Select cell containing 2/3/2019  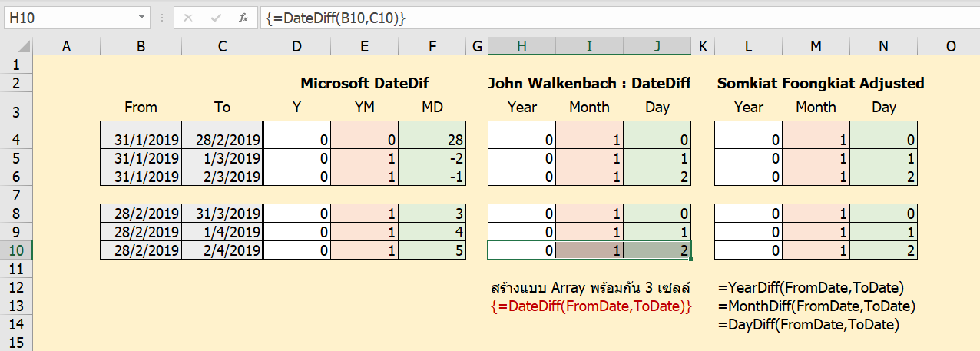pos(222,176)
